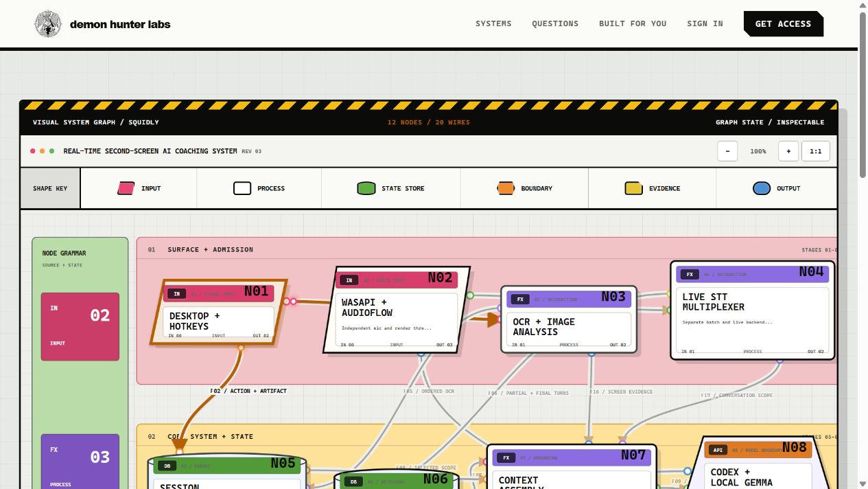Click the IN 02 input card in Node Grammar
868x489 pixels.
coord(80,326)
